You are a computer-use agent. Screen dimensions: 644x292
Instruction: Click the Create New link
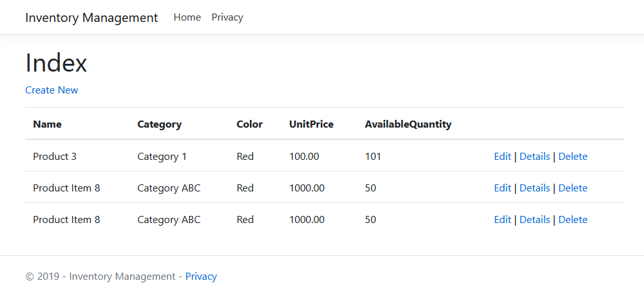52,90
